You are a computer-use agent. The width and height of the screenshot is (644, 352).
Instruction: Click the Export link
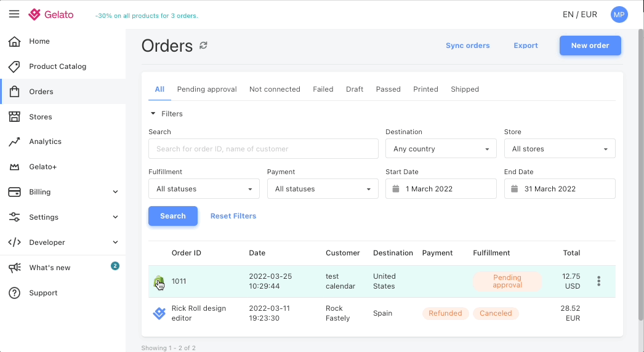point(525,46)
